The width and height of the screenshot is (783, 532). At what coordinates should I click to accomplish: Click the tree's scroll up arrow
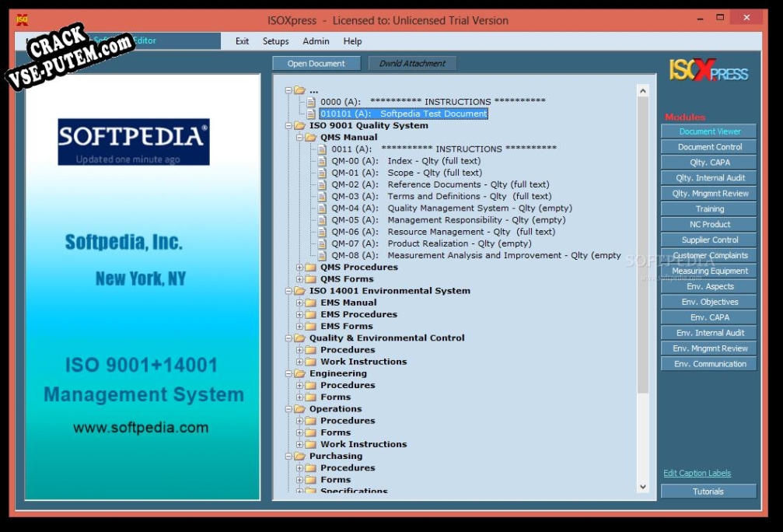point(643,91)
